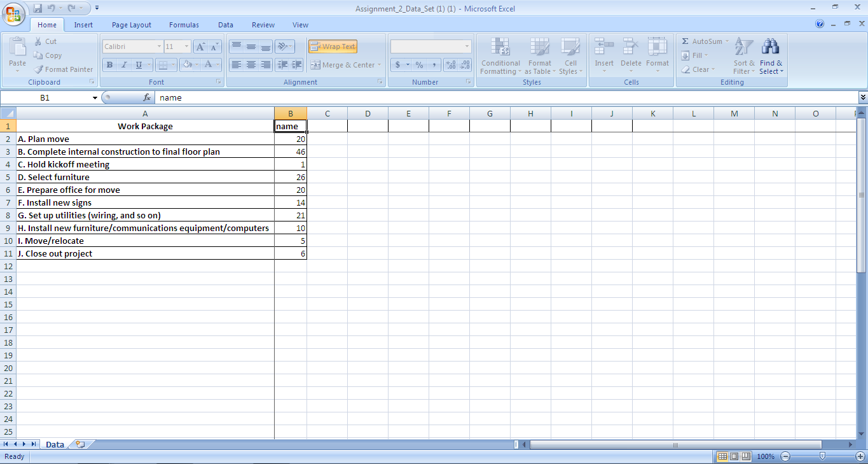Viewport: 868px width, 464px height.
Task: Toggle Center horizontal alignment
Action: [x=251, y=65]
